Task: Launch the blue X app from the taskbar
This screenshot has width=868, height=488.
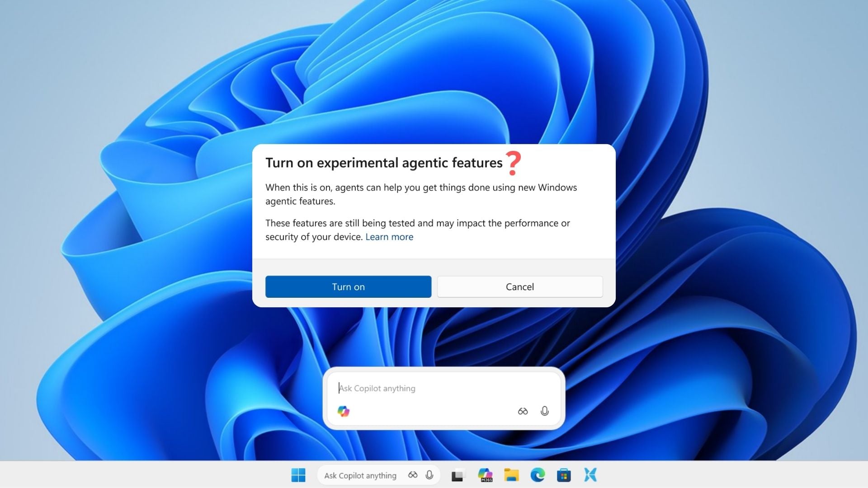Action: [x=590, y=475]
